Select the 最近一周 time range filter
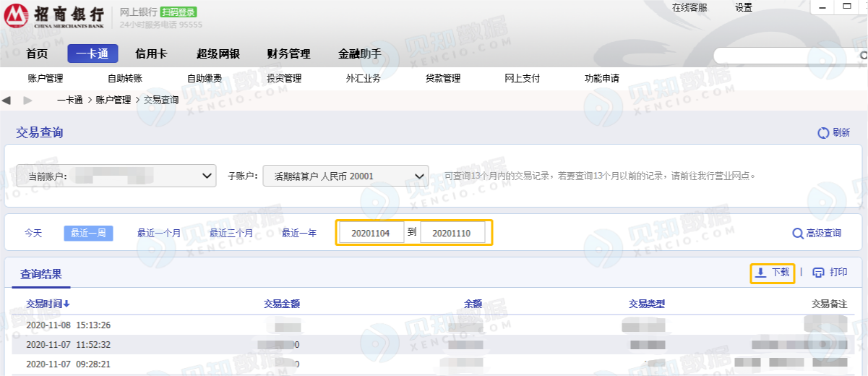 click(x=88, y=233)
